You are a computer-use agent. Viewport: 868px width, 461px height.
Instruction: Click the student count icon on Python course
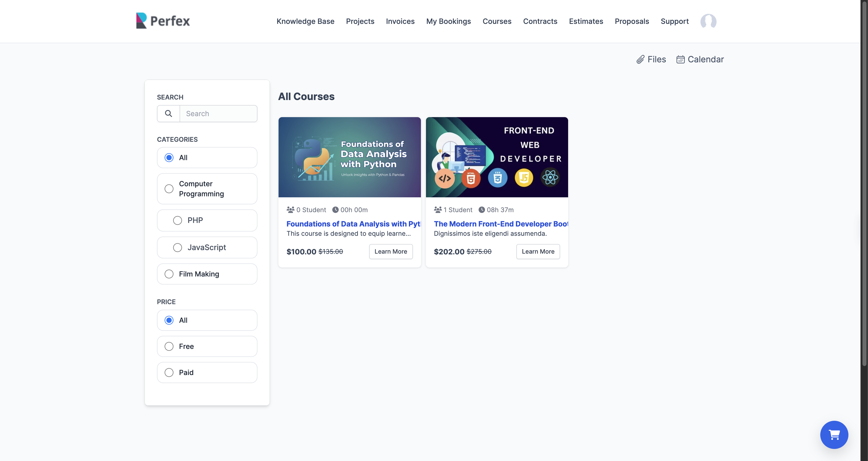pos(290,210)
